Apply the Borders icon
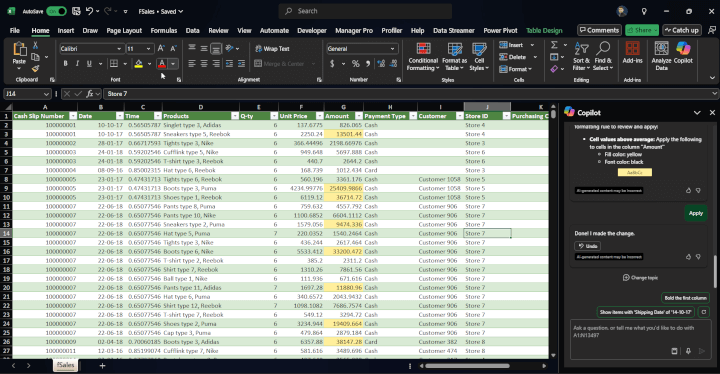This screenshot has width=720, height=374. click(113, 63)
